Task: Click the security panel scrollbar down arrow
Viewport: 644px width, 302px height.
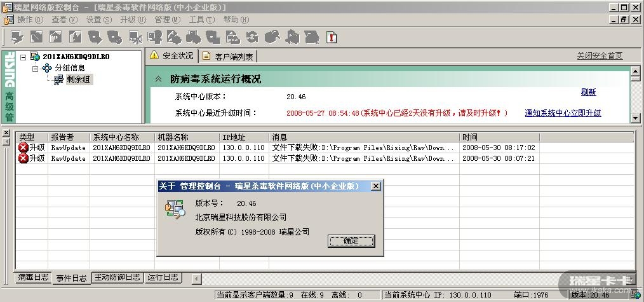Action: pyautogui.click(x=635, y=118)
